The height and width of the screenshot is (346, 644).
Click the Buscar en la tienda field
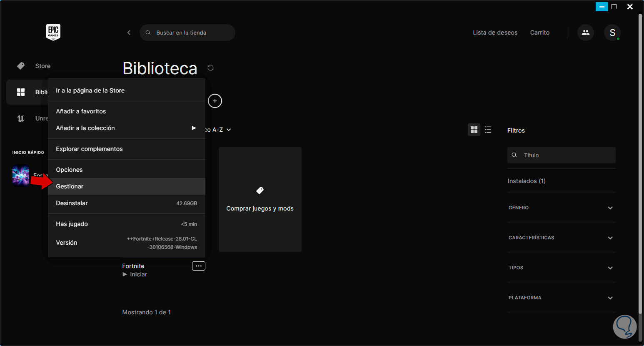tap(187, 33)
